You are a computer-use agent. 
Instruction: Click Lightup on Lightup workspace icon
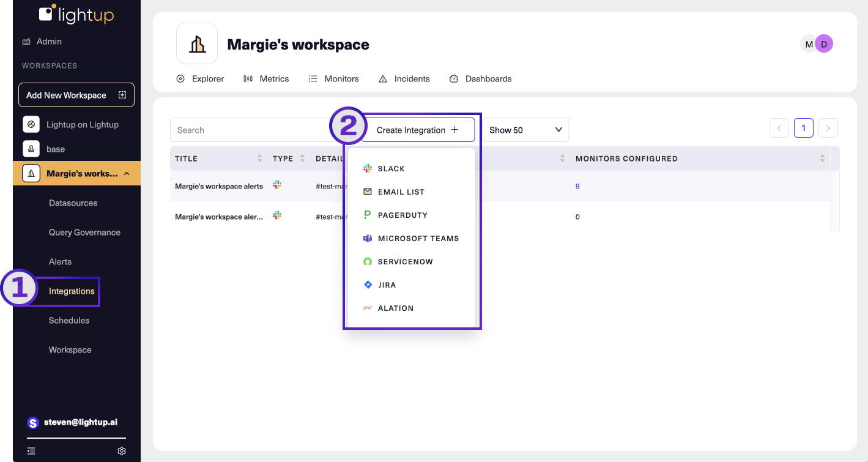[x=31, y=124]
